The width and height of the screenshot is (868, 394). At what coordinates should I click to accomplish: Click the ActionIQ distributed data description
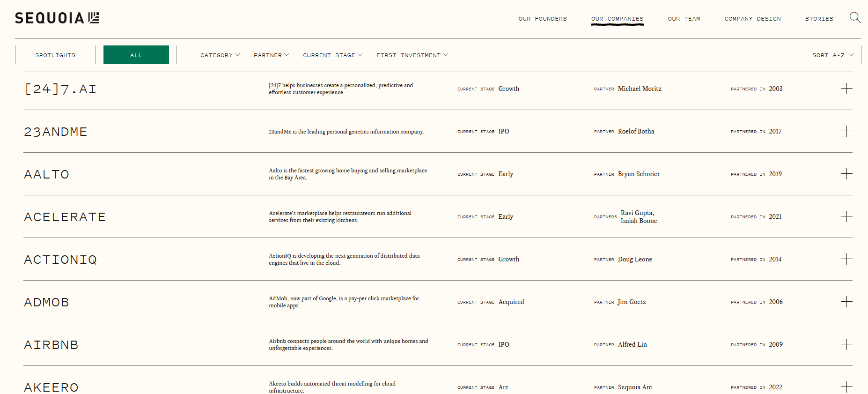click(344, 259)
